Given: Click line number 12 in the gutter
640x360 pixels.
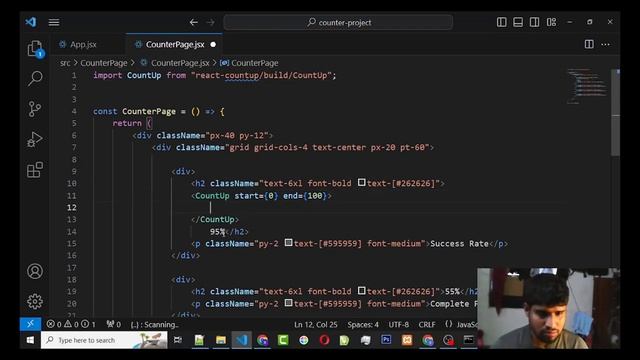Looking at the screenshot, I should pos(72,207).
